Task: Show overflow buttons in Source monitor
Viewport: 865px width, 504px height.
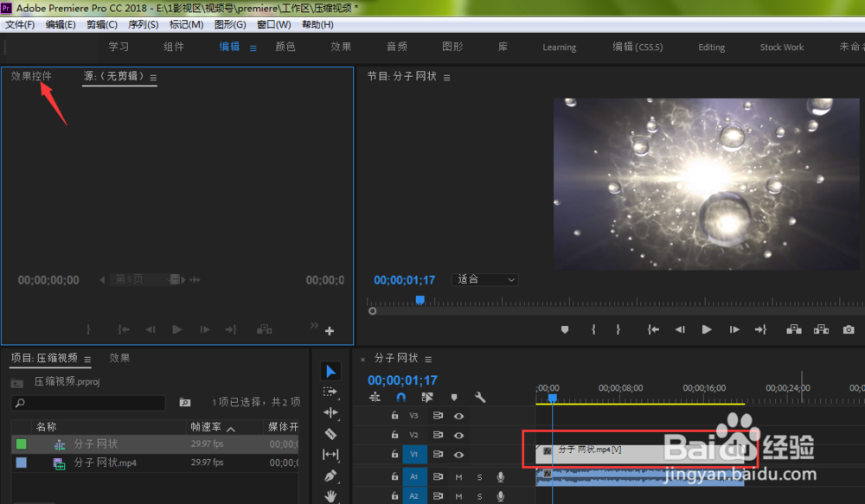Action: [314, 325]
